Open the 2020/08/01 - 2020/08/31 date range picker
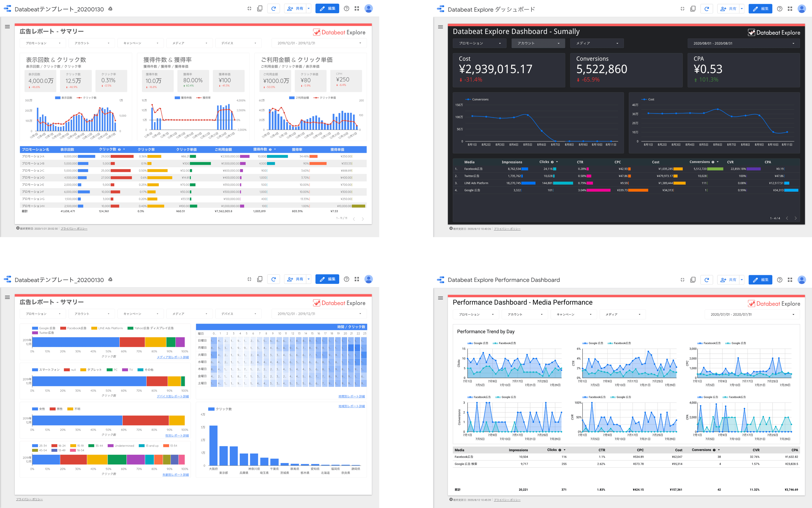812x508 pixels. click(x=743, y=43)
